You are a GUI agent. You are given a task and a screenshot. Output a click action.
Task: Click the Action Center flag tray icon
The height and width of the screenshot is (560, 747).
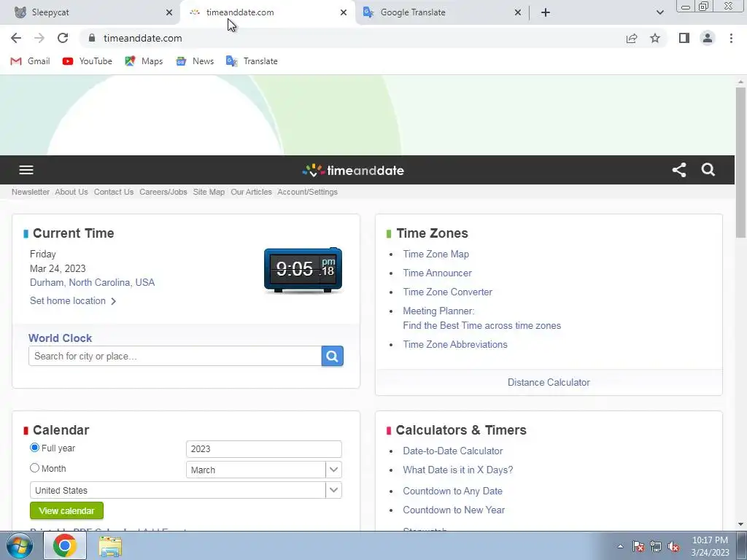pyautogui.click(x=638, y=547)
